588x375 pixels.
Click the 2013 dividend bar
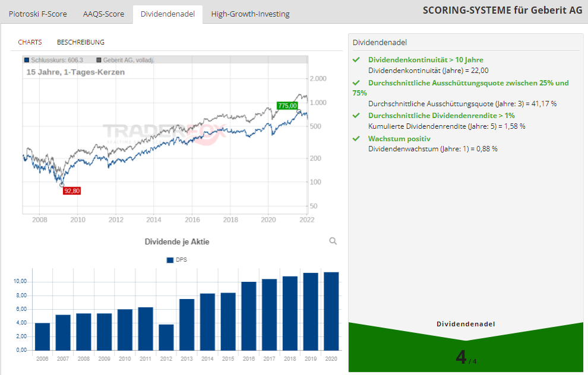186,325
